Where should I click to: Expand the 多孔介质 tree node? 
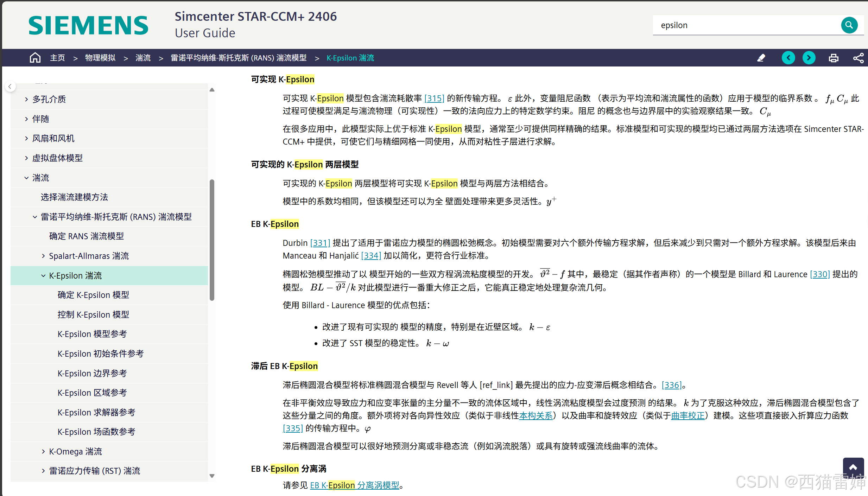(x=26, y=99)
